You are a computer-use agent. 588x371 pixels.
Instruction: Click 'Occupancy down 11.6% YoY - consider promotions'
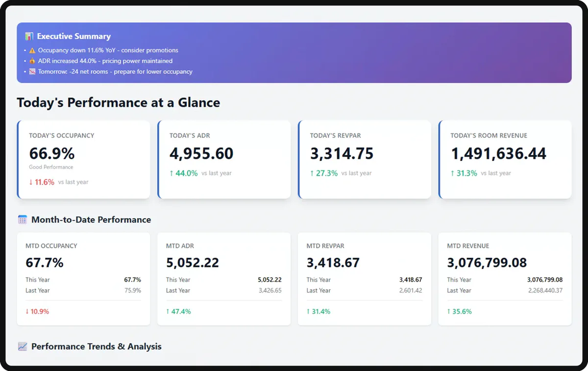click(x=108, y=50)
